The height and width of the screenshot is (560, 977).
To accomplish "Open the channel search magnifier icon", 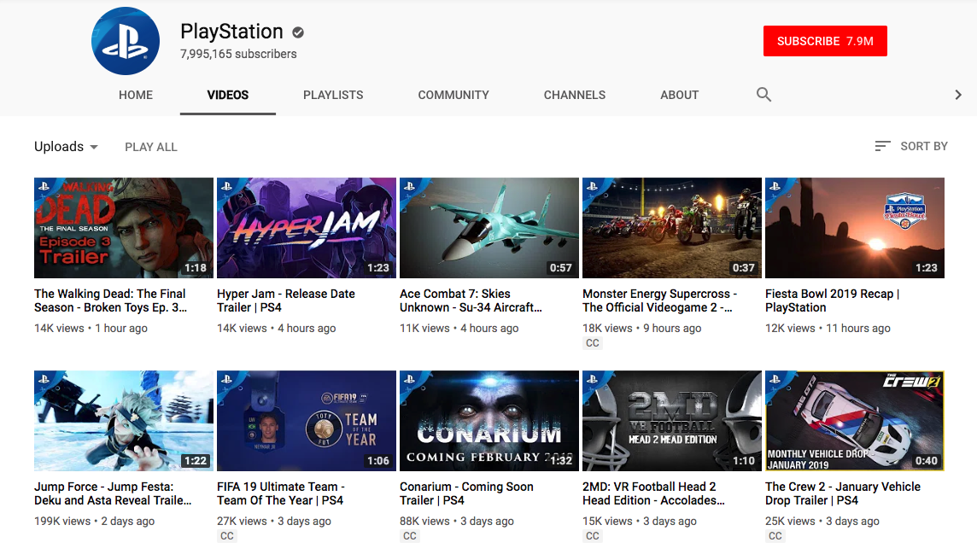I will pos(763,95).
